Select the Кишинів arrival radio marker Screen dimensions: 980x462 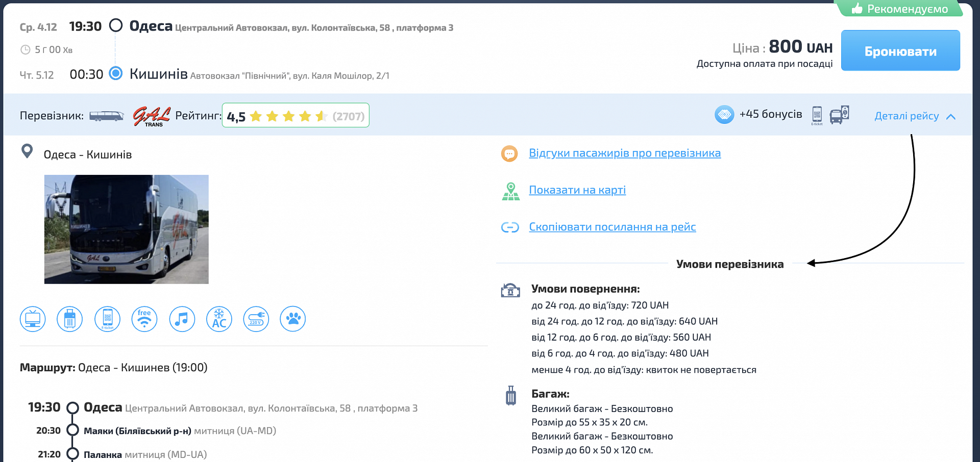(x=116, y=74)
